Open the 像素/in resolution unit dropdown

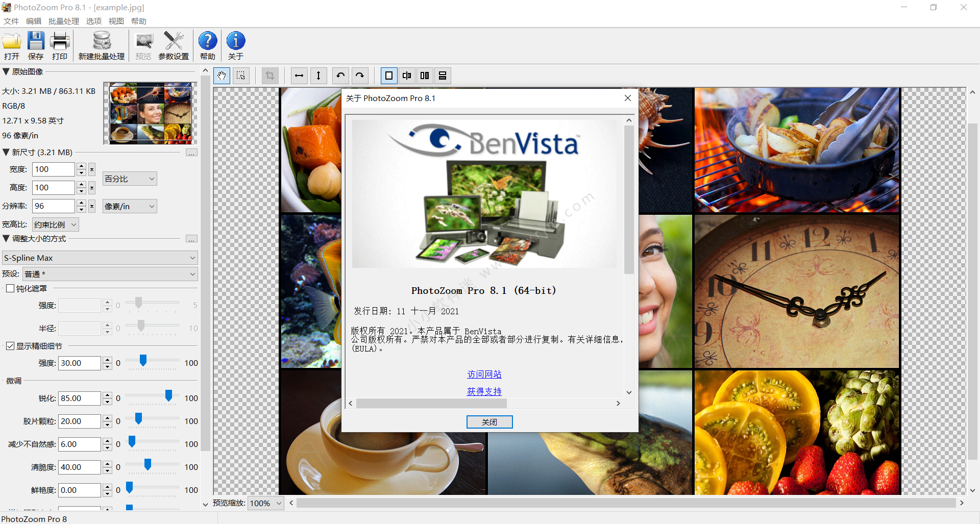tap(130, 206)
